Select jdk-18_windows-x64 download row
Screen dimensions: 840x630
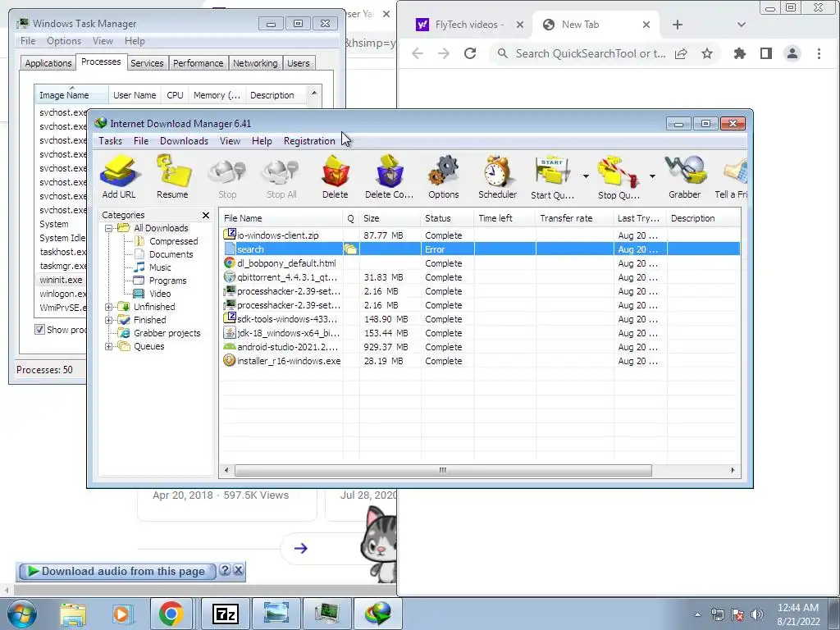(480, 333)
